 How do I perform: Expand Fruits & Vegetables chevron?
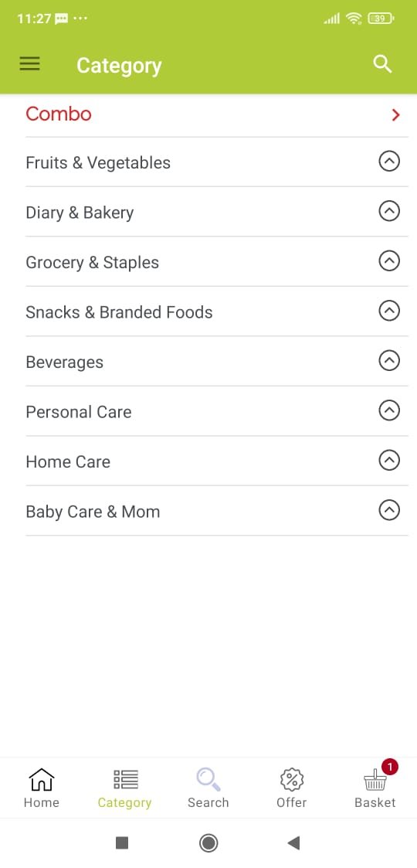[389, 162]
